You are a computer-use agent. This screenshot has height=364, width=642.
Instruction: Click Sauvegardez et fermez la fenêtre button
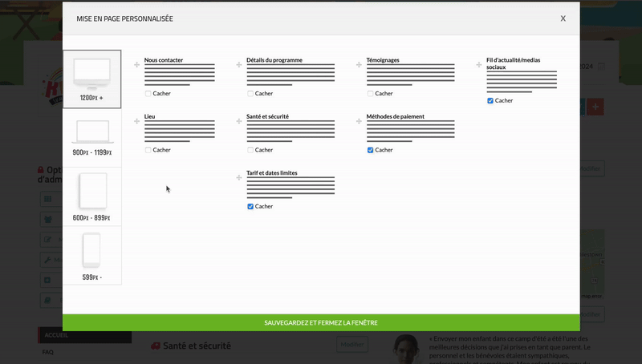coord(321,322)
